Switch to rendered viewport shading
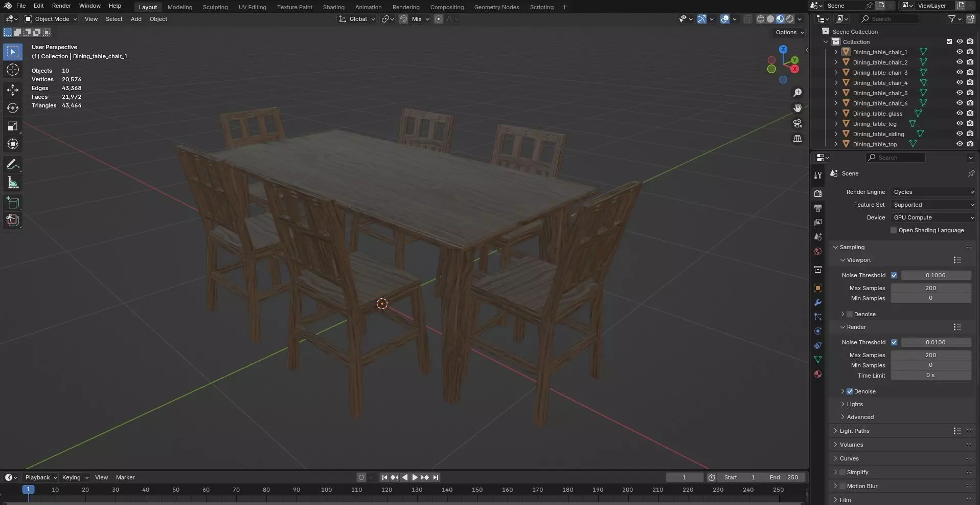 (790, 19)
